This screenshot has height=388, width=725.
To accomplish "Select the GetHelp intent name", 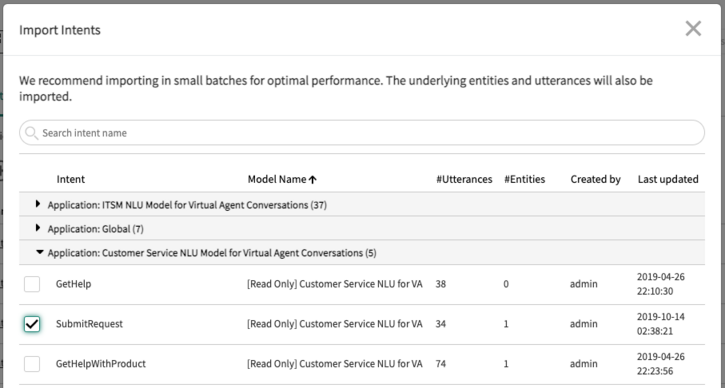I will 74,284.
